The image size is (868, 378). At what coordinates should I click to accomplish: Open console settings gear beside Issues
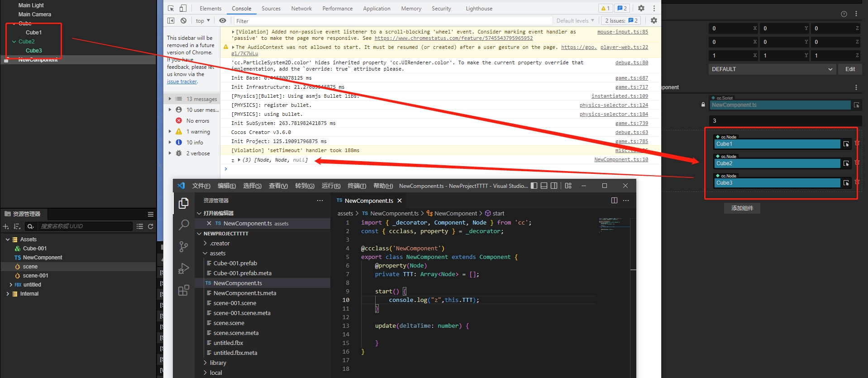(654, 20)
